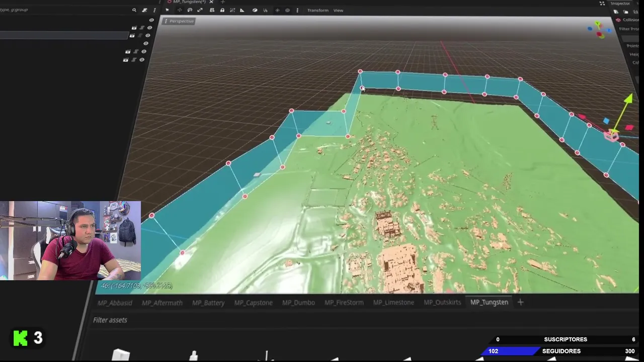The image size is (644, 362).
Task: Click the red X axis on orientation gizmo
Action: 599,34
